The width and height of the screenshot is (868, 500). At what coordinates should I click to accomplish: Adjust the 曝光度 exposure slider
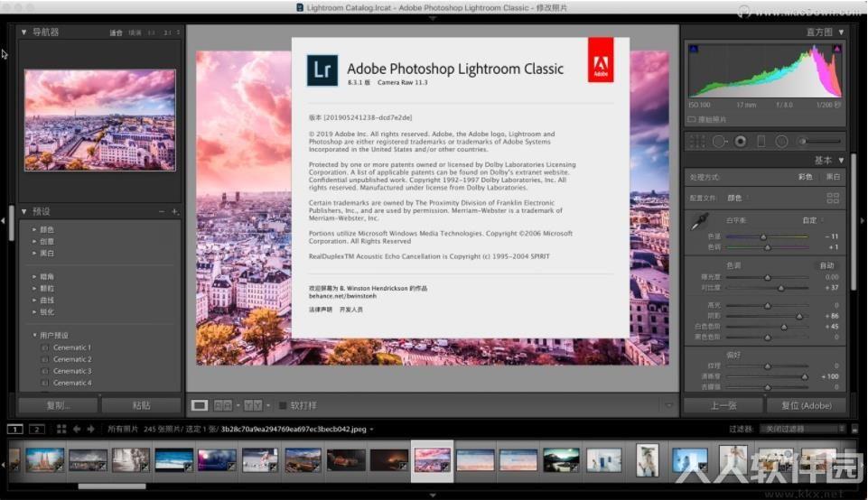click(x=767, y=277)
